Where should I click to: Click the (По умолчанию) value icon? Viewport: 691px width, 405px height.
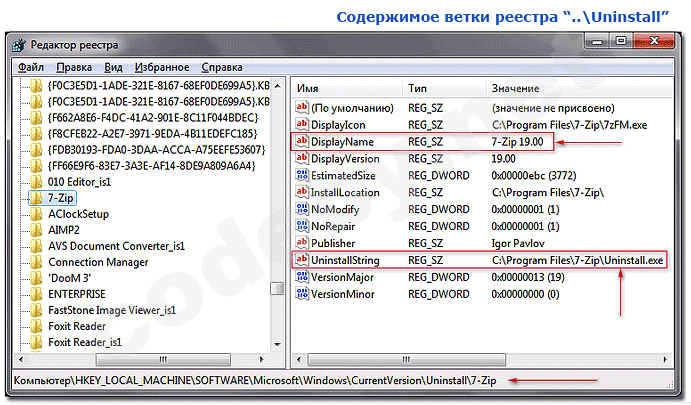[x=302, y=108]
